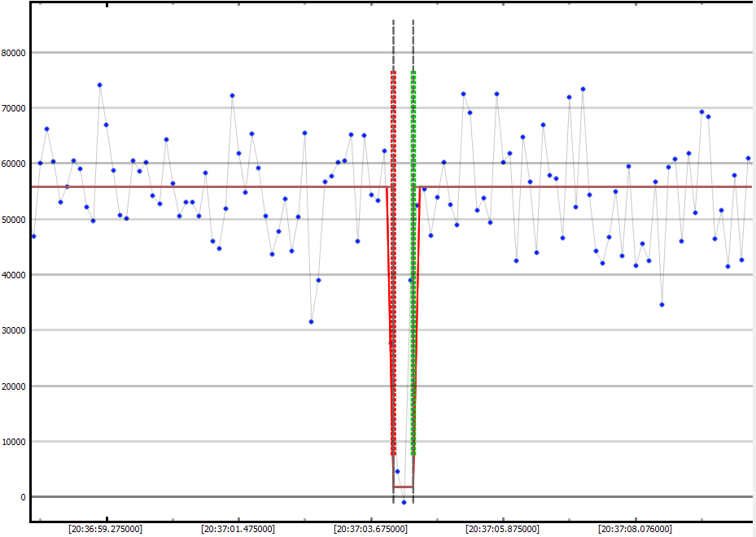This screenshot has height=537, width=756.
Task: Select the 0 value on the y-axis
Action: point(23,497)
